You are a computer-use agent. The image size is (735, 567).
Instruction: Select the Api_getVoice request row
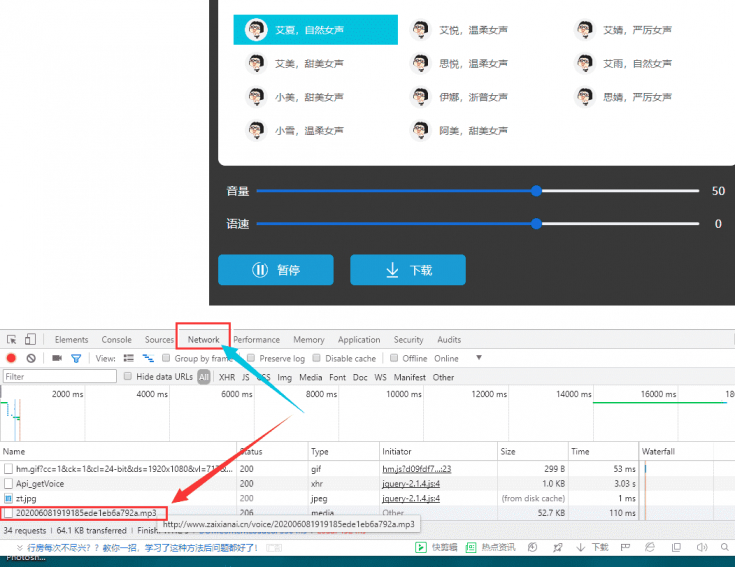pos(319,484)
